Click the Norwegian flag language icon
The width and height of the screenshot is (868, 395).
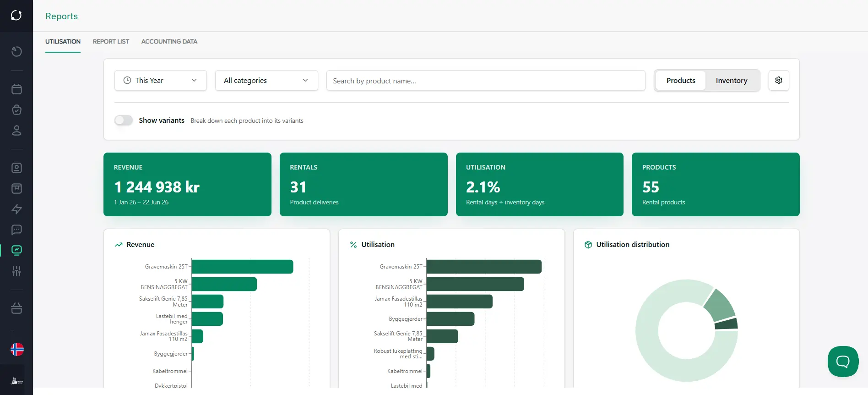[17, 350]
